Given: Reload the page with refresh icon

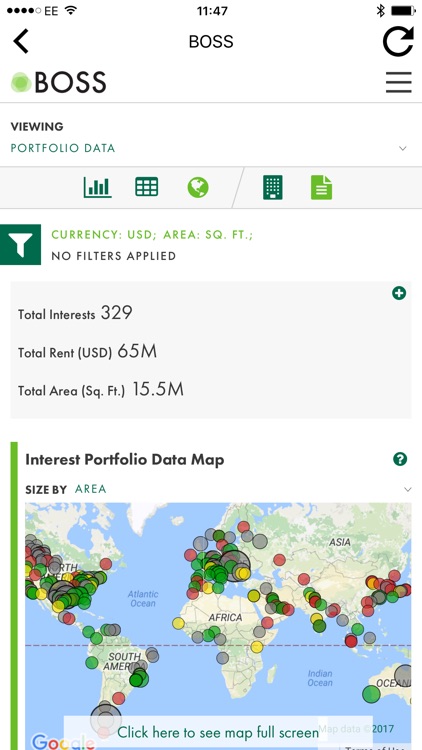Looking at the screenshot, I should click(398, 42).
